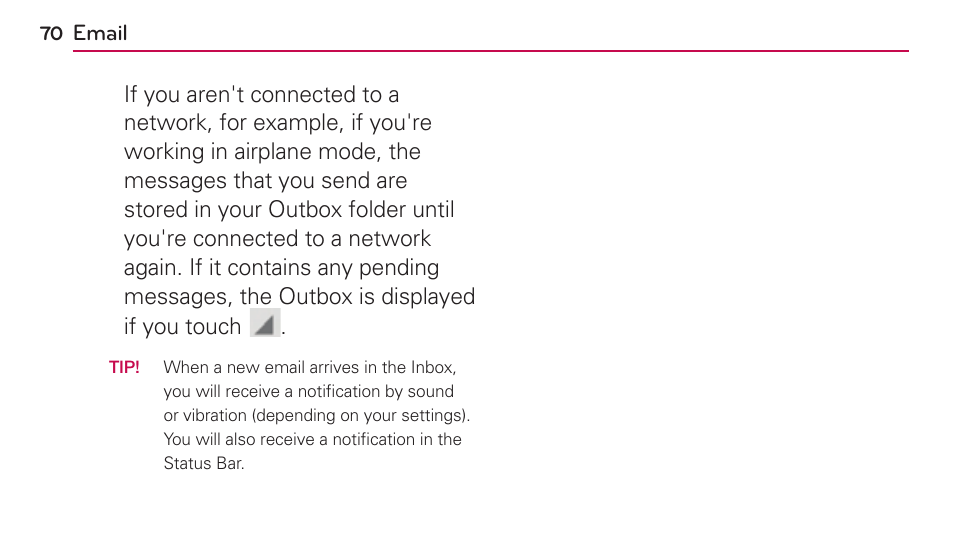Click the red TIP! label
The image size is (954, 546).
(124, 367)
